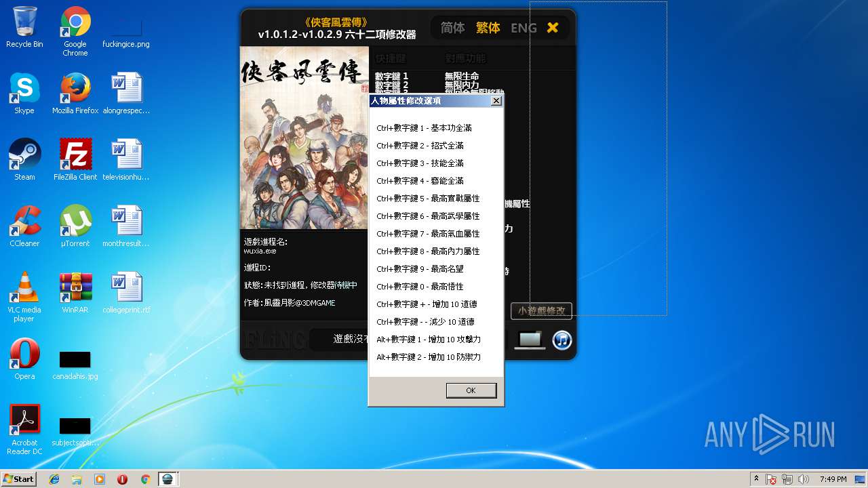
Task: Click the line 'Ctrl+數字鍵 2 - 招式全滿'
Action: tap(420, 146)
